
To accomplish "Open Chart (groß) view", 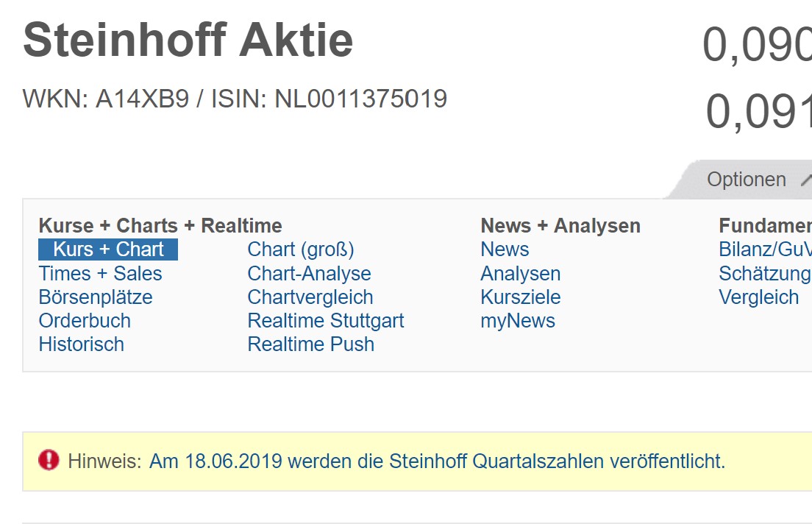I will 301,249.
